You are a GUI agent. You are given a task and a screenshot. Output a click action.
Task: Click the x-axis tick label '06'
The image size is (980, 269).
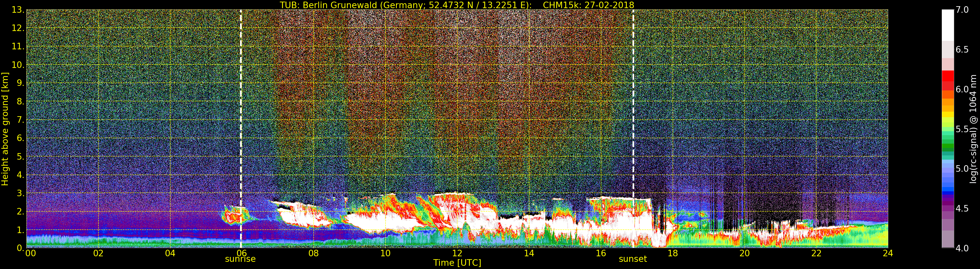coord(242,253)
